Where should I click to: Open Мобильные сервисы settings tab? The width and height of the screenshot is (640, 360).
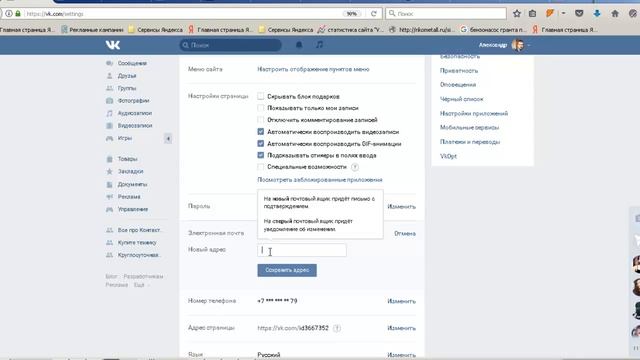(x=469, y=128)
